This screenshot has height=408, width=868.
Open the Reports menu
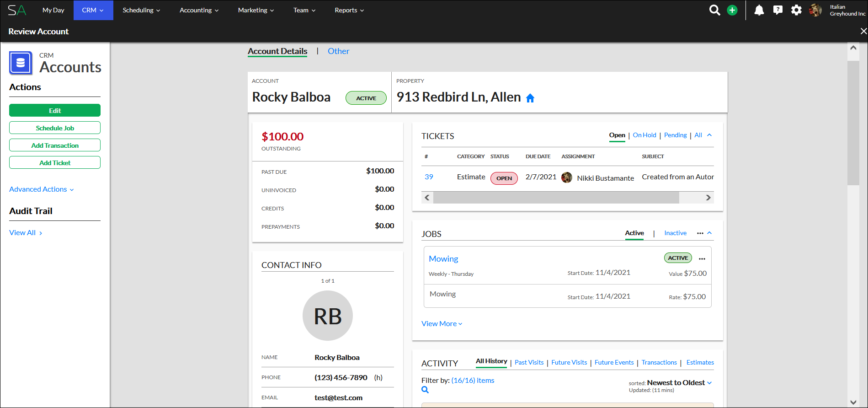[349, 10]
